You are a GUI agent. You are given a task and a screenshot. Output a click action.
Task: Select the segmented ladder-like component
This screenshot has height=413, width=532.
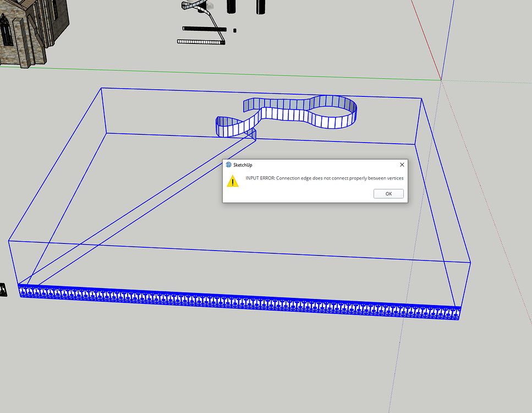click(x=201, y=41)
